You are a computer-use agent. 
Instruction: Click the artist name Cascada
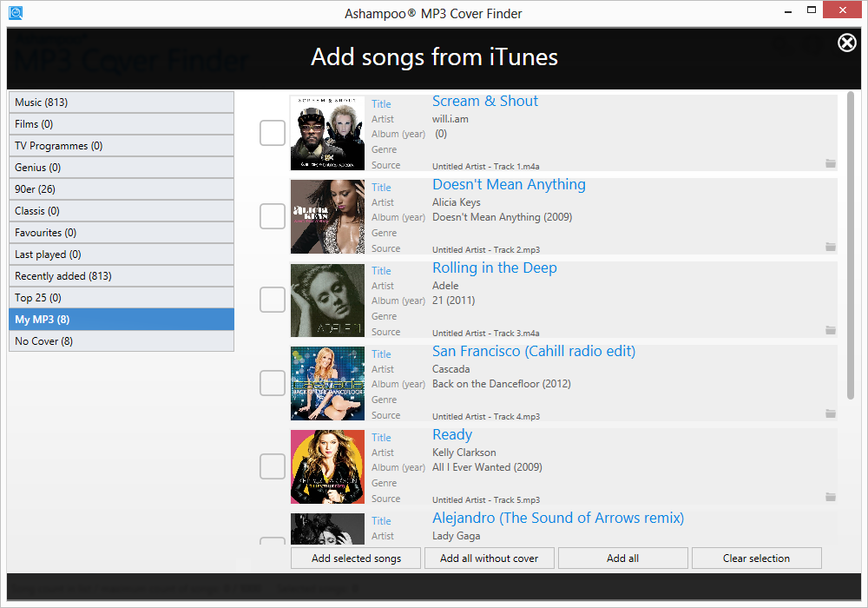pyautogui.click(x=450, y=369)
